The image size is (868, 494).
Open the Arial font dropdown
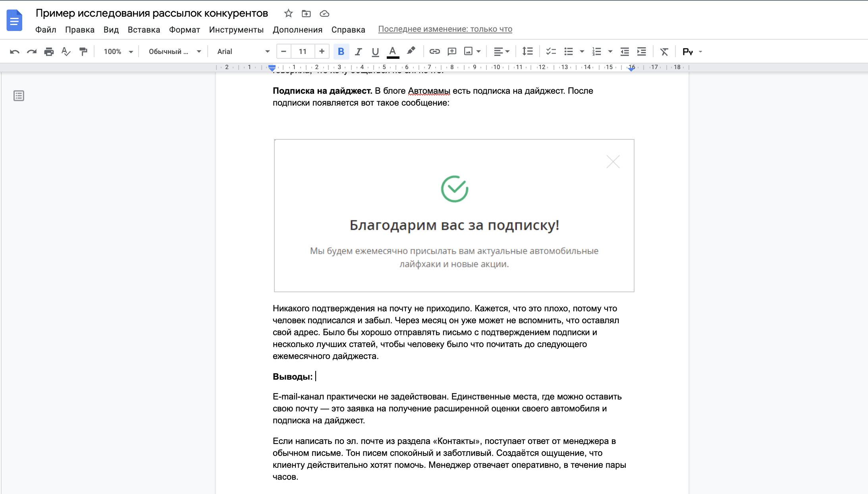243,52
